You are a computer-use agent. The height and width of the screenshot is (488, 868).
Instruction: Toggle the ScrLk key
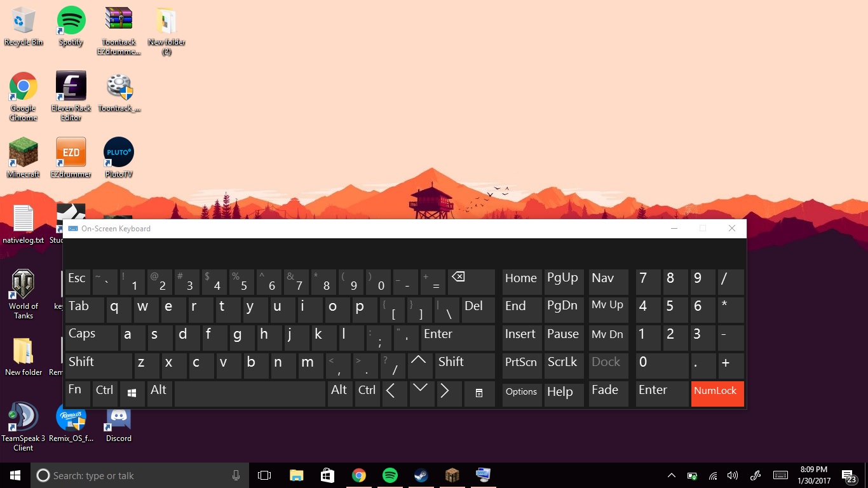click(x=564, y=366)
